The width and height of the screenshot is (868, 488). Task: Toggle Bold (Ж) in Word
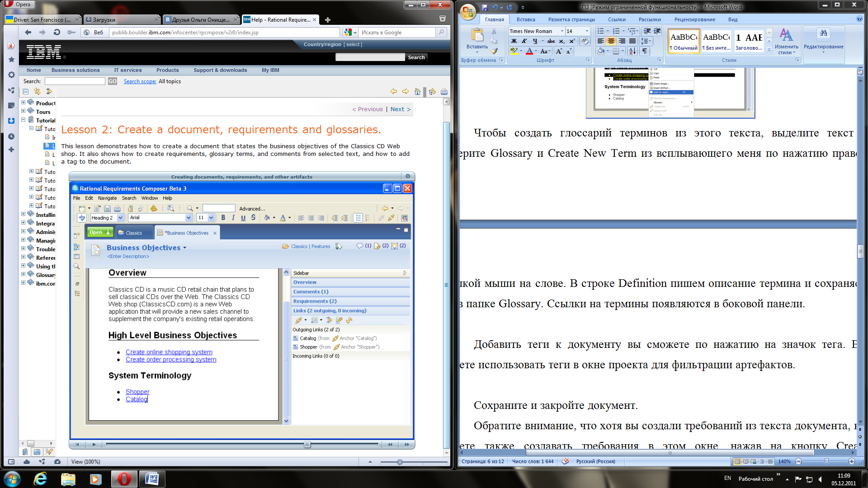(x=514, y=41)
